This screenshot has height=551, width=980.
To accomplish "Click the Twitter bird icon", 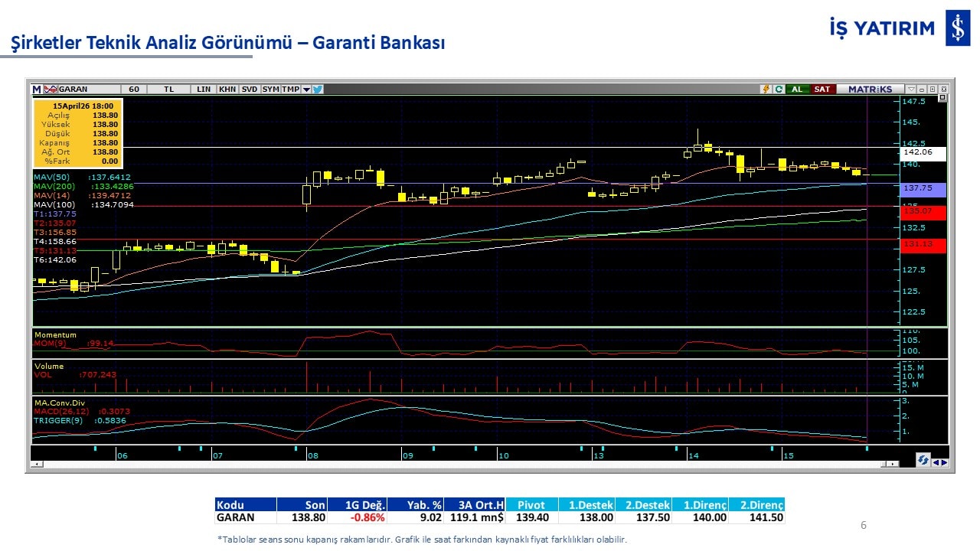I will point(318,89).
